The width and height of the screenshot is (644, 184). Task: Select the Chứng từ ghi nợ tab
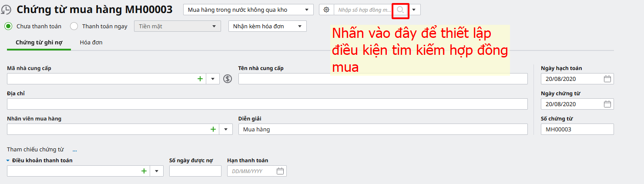[39, 43]
